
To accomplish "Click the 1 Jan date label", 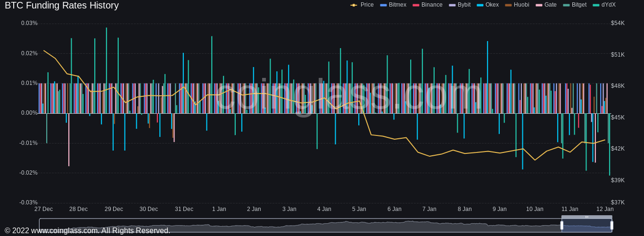I will [x=219, y=209].
